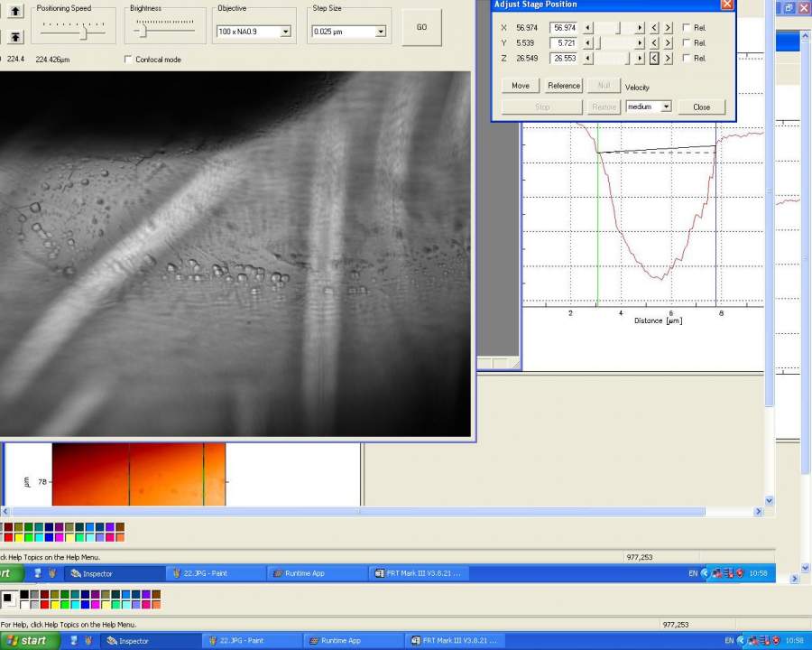This screenshot has height=650, width=812.
Task: Open the Objective dropdown
Action: coord(285,32)
